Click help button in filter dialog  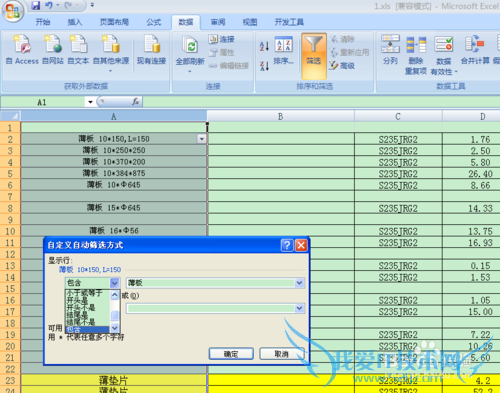pyautogui.click(x=287, y=245)
